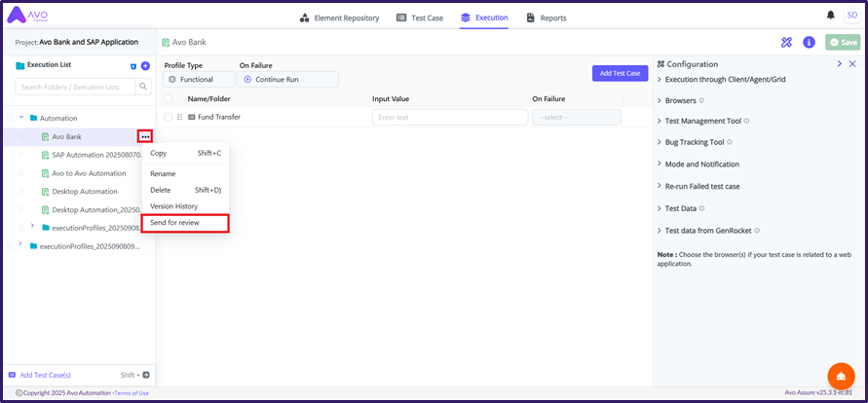Screen dimensions: 868x403
Task: Switch to the Reports tab
Action: pos(547,18)
